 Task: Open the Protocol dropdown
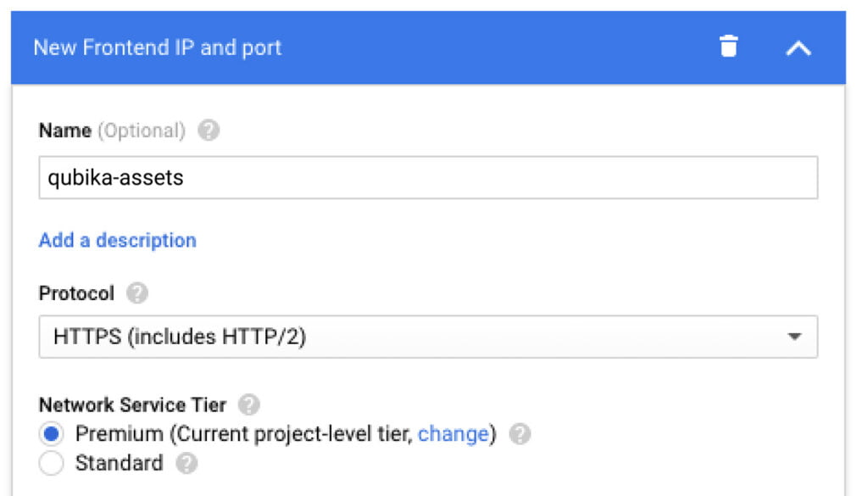[x=428, y=336]
